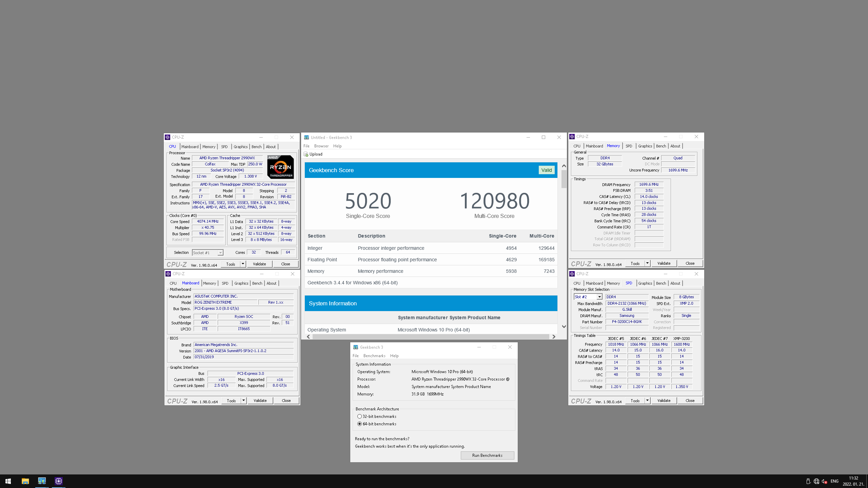The image size is (868, 488).
Task: Expand Tools dropdown arrow in Mainboard window
Action: [243, 400]
